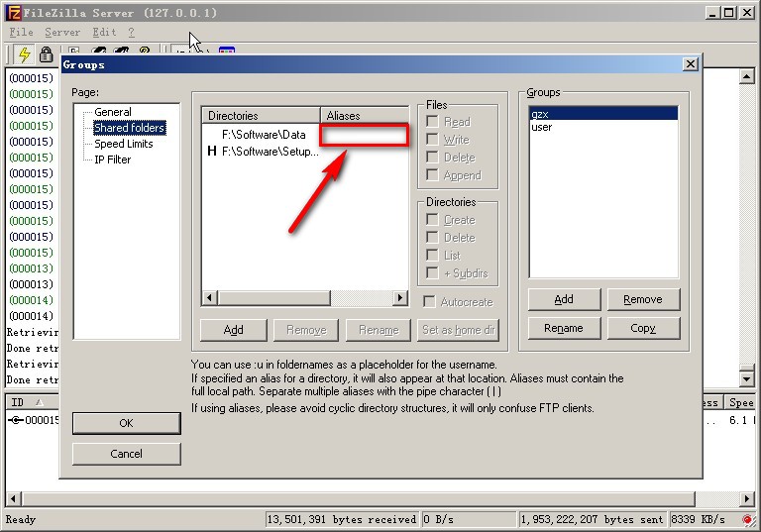761x532 pixels.
Task: Close the Groups dialog with X
Action: 691,64
